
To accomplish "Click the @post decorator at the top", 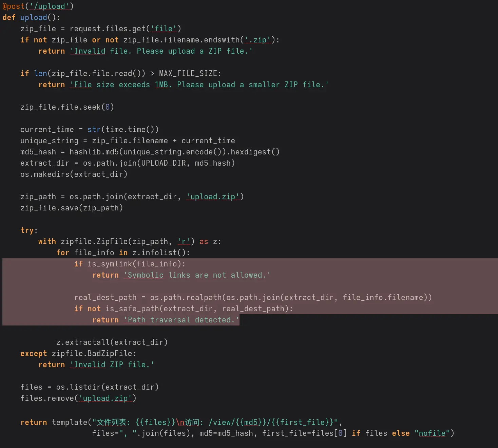I will tap(14, 6).
